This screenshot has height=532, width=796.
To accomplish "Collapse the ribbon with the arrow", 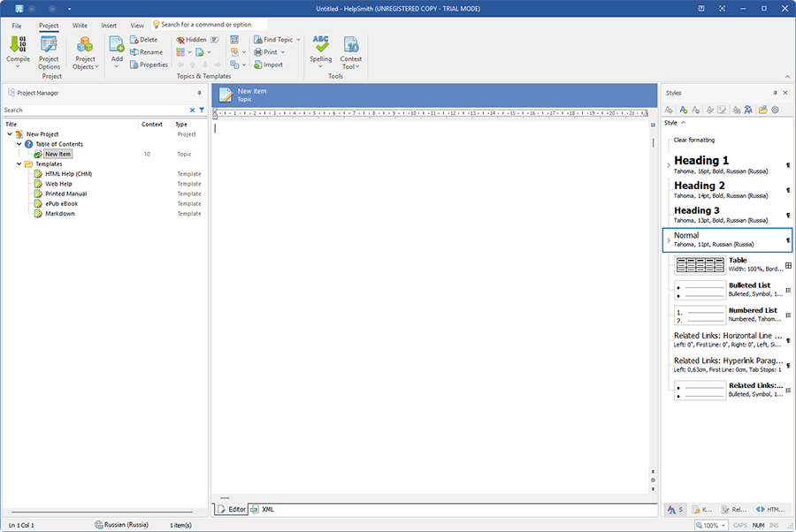I will pyautogui.click(x=787, y=77).
